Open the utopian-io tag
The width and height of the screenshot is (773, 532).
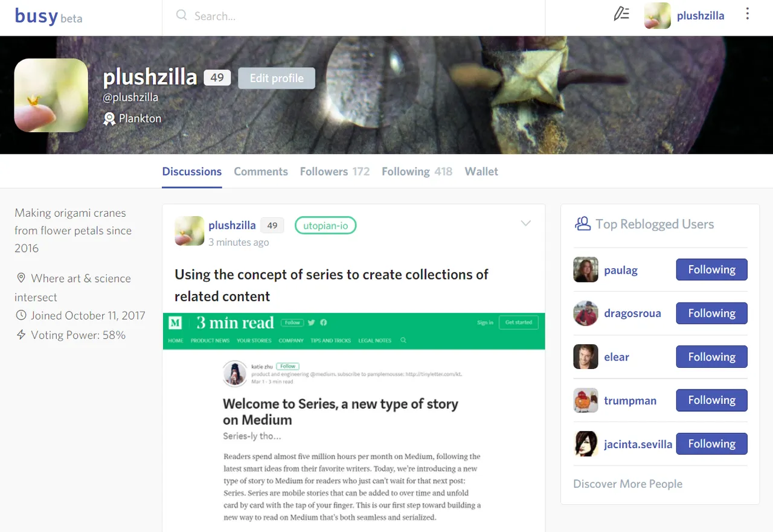326,226
